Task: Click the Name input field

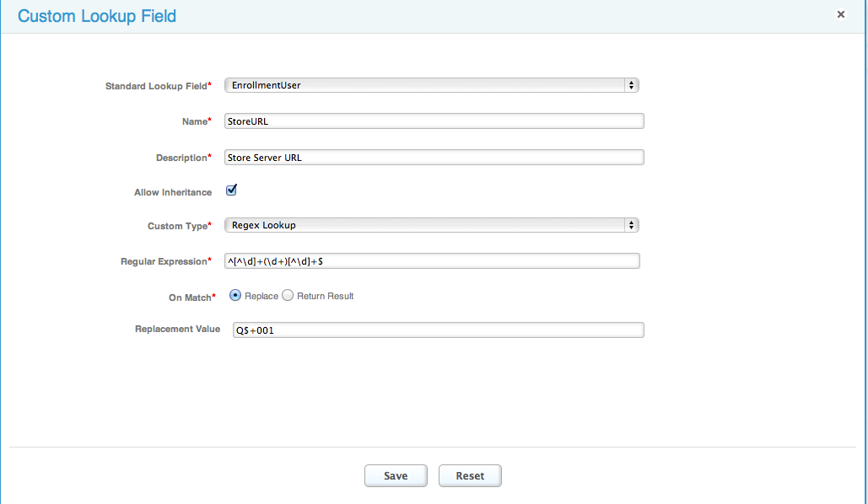Action: (434, 121)
